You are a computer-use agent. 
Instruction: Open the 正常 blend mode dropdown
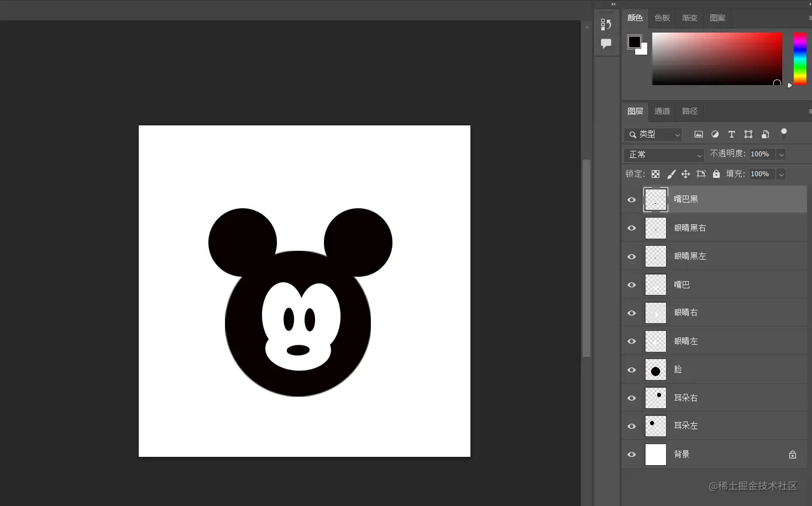pyautogui.click(x=664, y=155)
